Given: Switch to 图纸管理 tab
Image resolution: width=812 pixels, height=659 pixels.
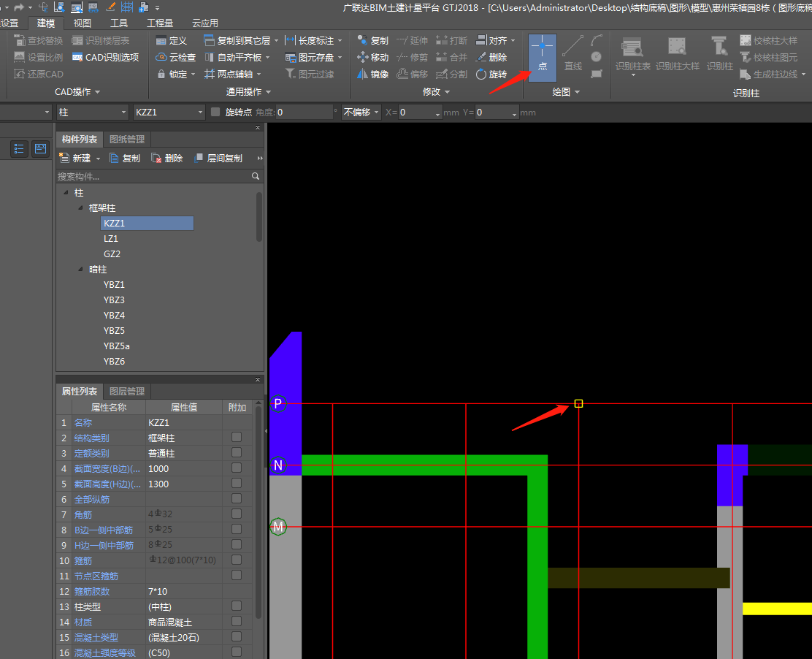Looking at the screenshot, I should [x=127, y=140].
